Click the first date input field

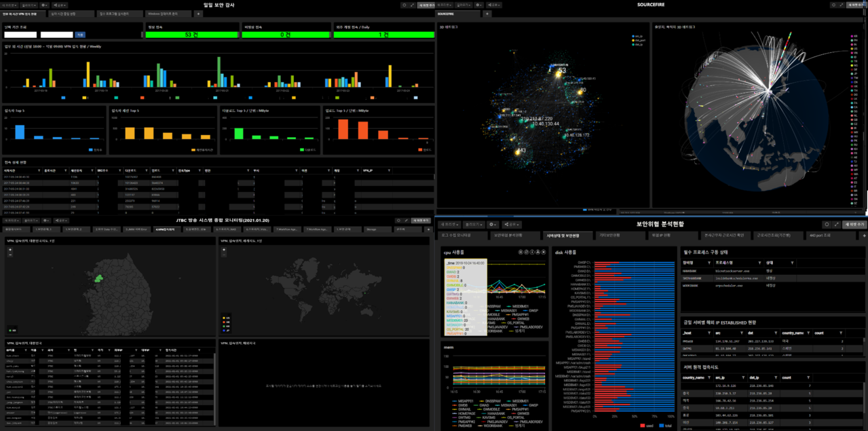(x=20, y=35)
